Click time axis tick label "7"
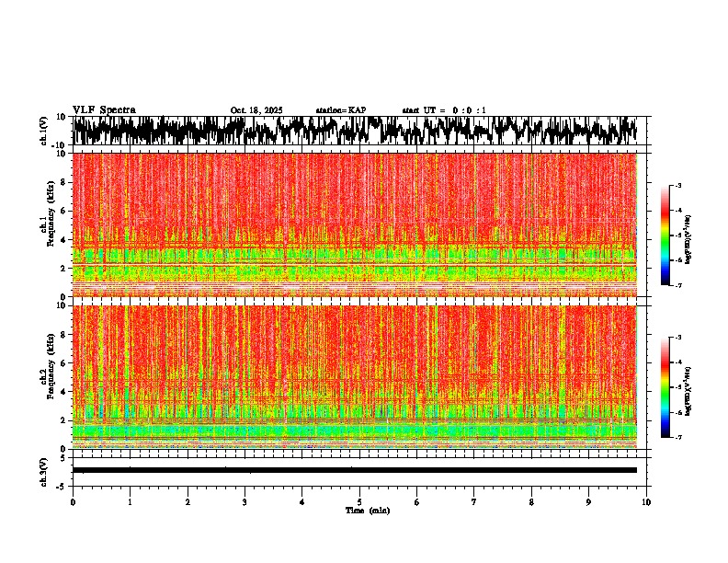This screenshot has width=728, height=563. coord(474,502)
